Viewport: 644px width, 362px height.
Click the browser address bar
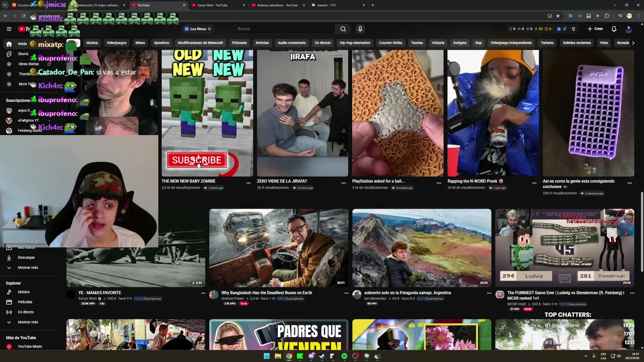[292, 16]
